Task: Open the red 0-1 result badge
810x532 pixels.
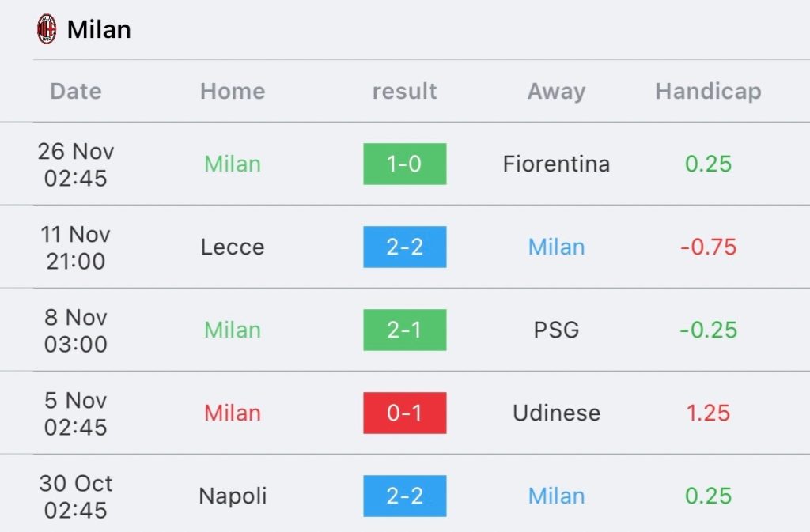Action: (404, 413)
